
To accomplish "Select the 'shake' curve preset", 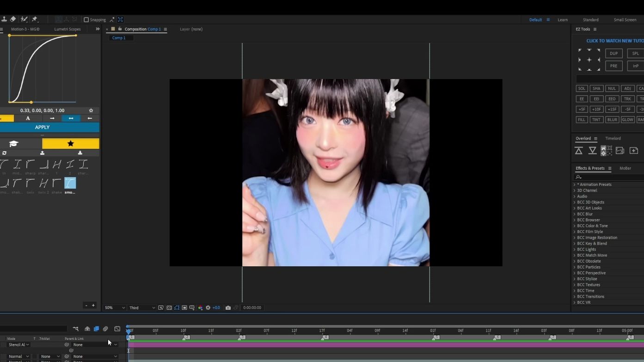I will point(57,185).
